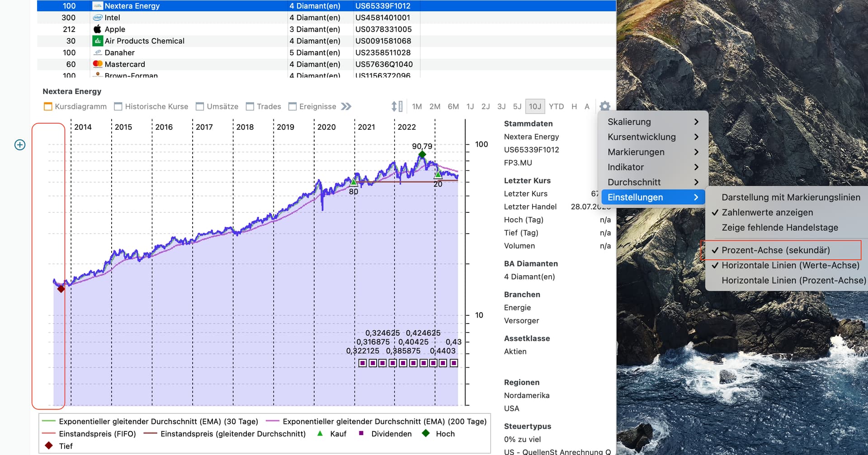Click the ISIN US65339F1012 in Stammdaten
The width and height of the screenshot is (868, 455).
tap(532, 150)
